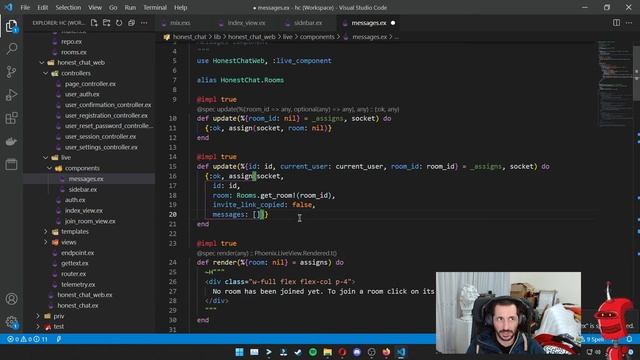Open the View menu
Screen dimensions: 640x360
(95, 7)
